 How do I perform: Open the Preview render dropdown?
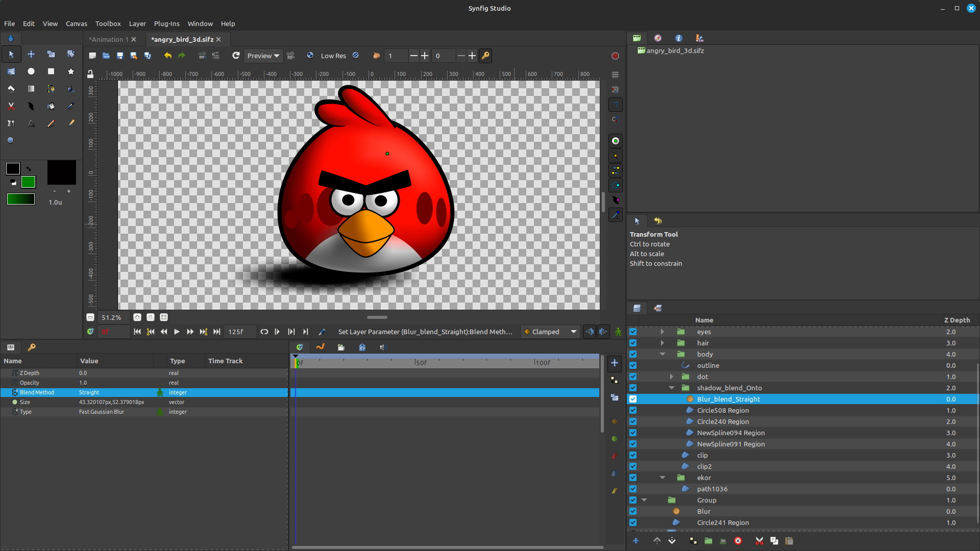263,56
